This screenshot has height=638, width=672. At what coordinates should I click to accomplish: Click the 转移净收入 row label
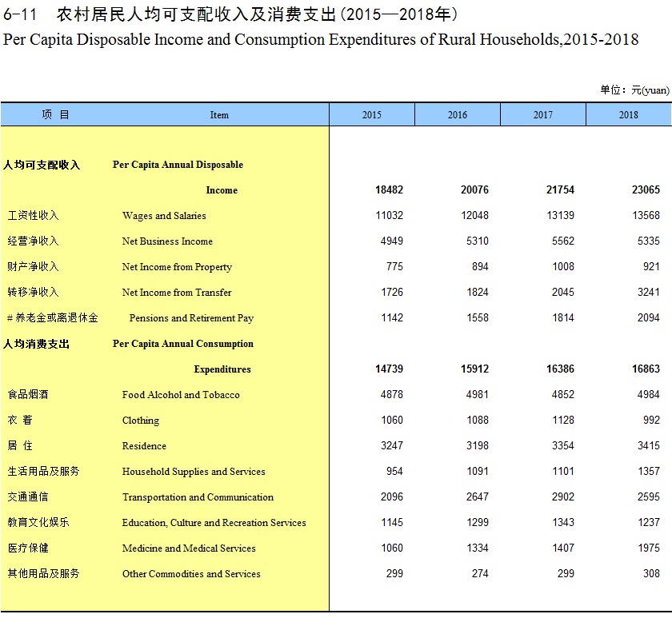click(33, 292)
